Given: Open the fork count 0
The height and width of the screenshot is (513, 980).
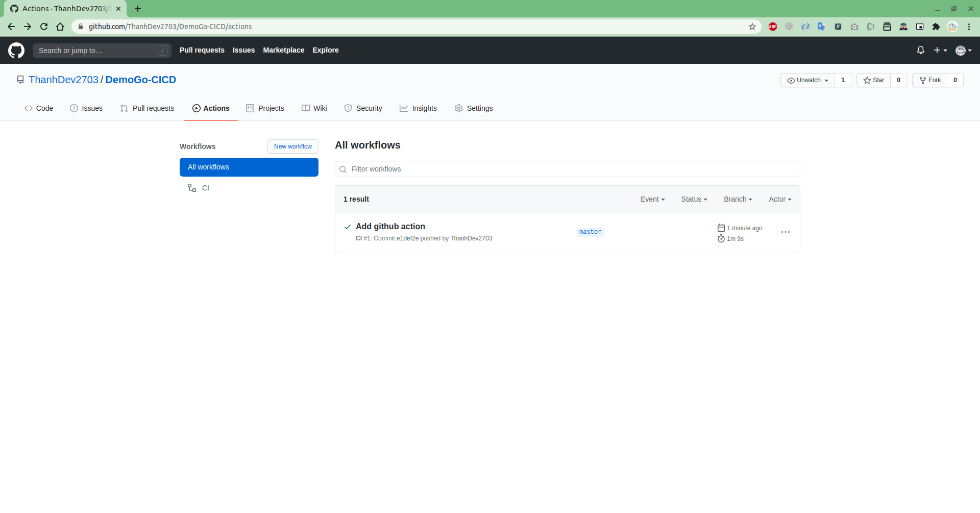Looking at the screenshot, I should 955,80.
